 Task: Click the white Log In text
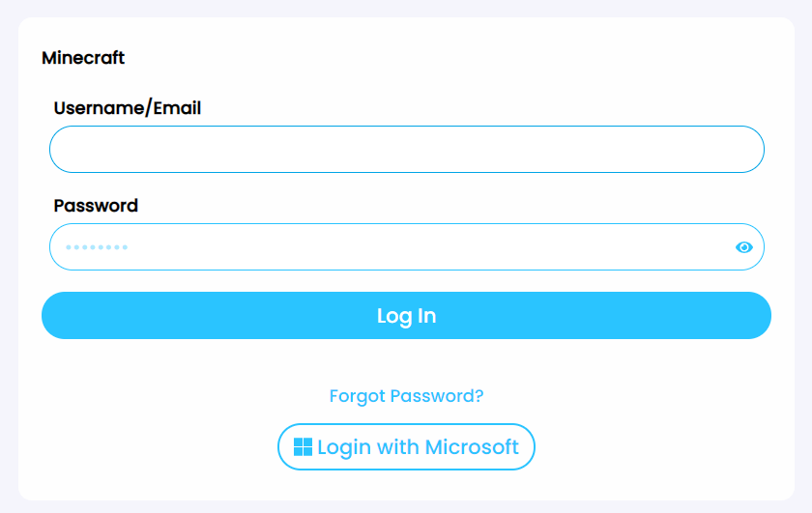407,316
